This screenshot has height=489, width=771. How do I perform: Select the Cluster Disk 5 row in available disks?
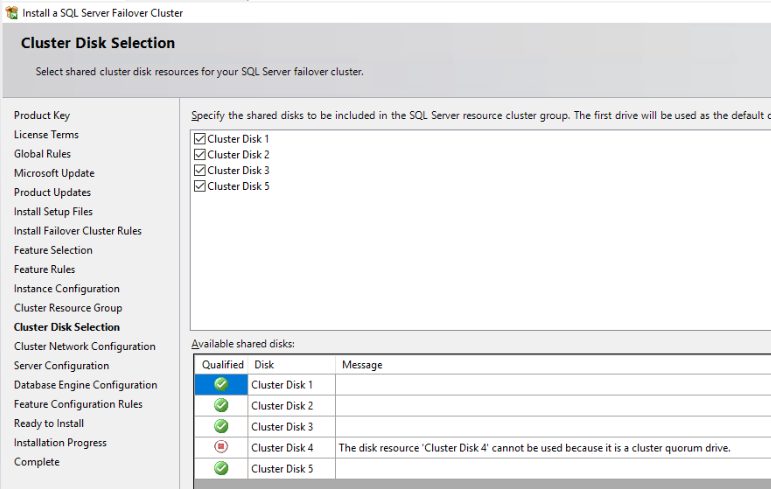click(x=483, y=468)
